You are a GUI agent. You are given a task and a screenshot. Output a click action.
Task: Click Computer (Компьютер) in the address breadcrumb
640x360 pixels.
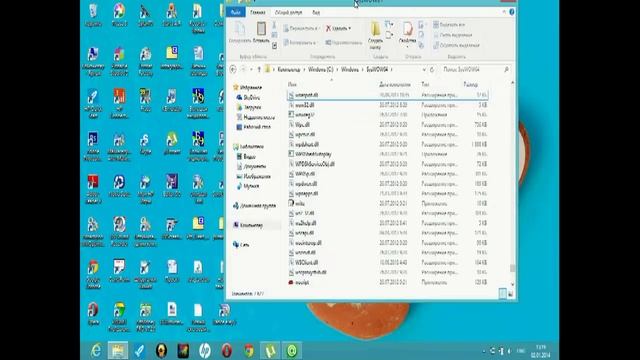[x=289, y=70]
